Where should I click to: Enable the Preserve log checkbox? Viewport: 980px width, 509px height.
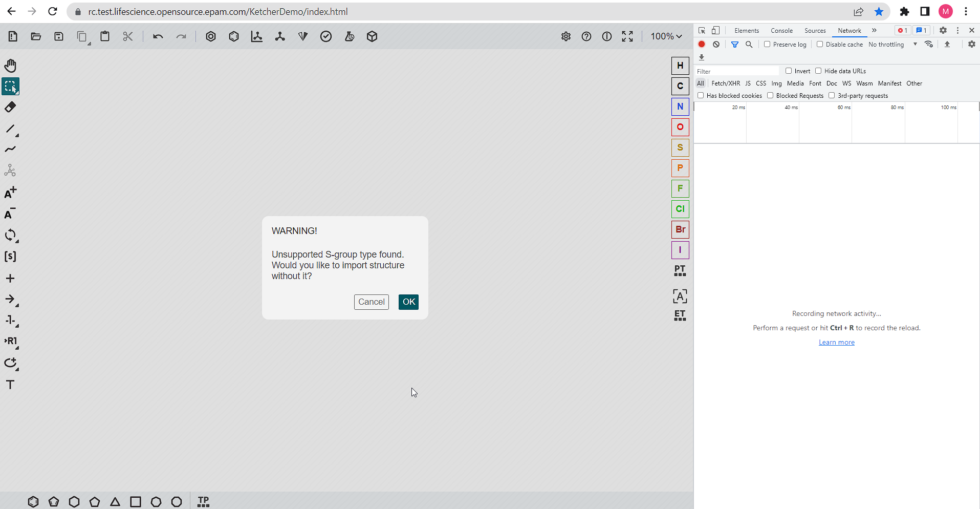767,45
